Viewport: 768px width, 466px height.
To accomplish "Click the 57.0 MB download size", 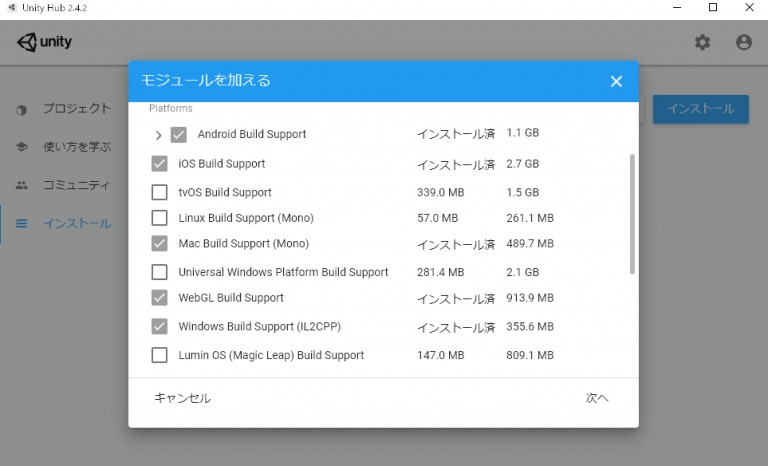I will click(x=437, y=218).
